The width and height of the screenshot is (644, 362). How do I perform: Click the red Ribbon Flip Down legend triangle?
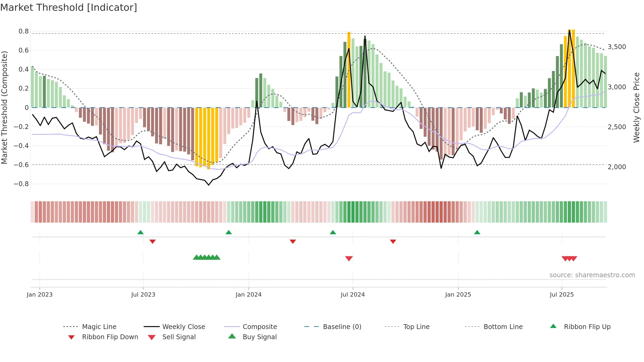point(71,337)
